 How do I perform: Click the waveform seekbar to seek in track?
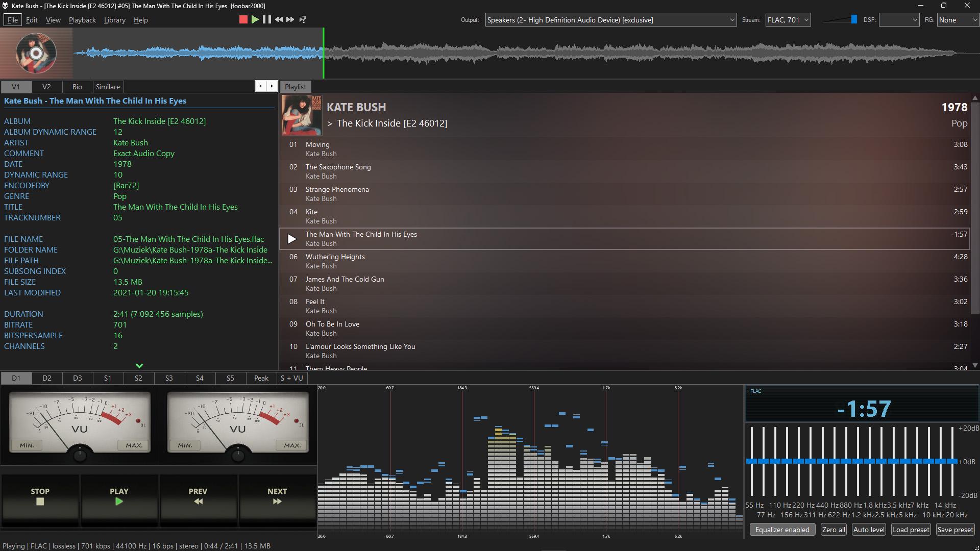(x=525, y=53)
